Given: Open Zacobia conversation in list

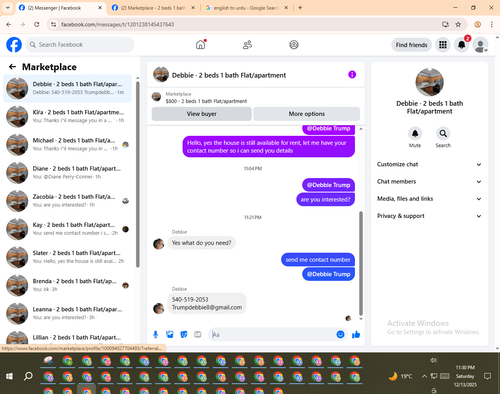Looking at the screenshot, I should pos(67,201).
